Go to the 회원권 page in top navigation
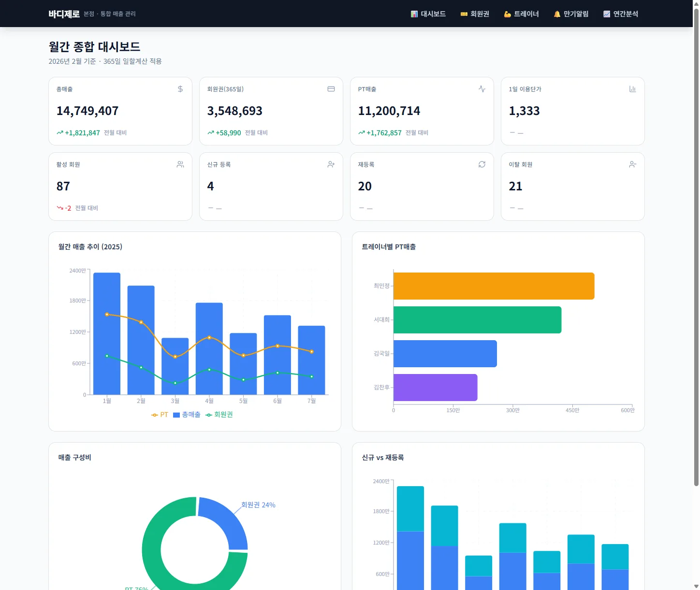 pyautogui.click(x=475, y=14)
